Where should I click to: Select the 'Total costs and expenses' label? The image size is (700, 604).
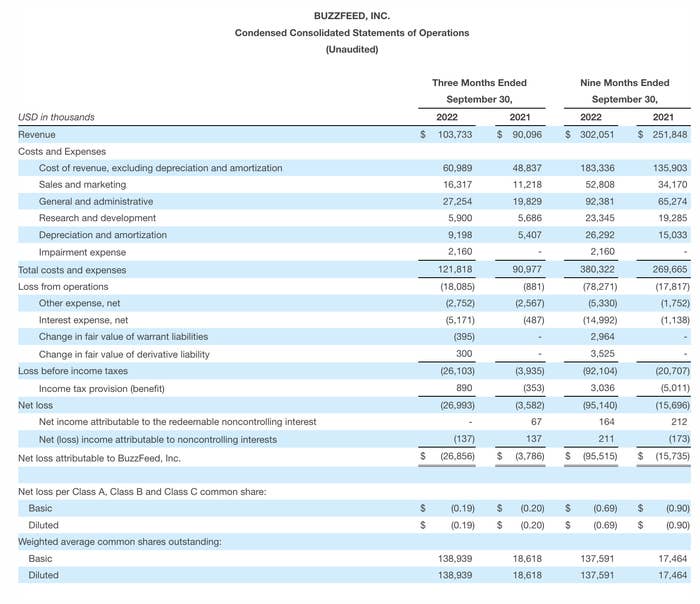(x=72, y=270)
